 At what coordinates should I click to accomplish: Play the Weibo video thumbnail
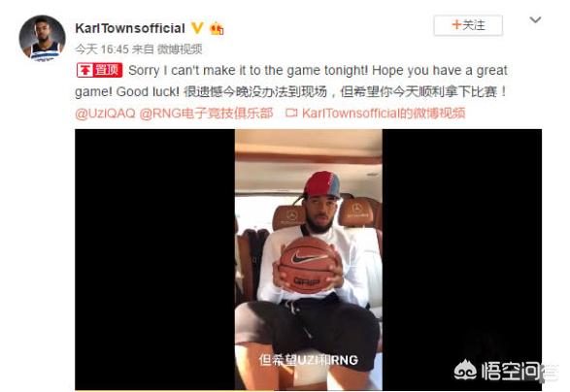point(308,259)
